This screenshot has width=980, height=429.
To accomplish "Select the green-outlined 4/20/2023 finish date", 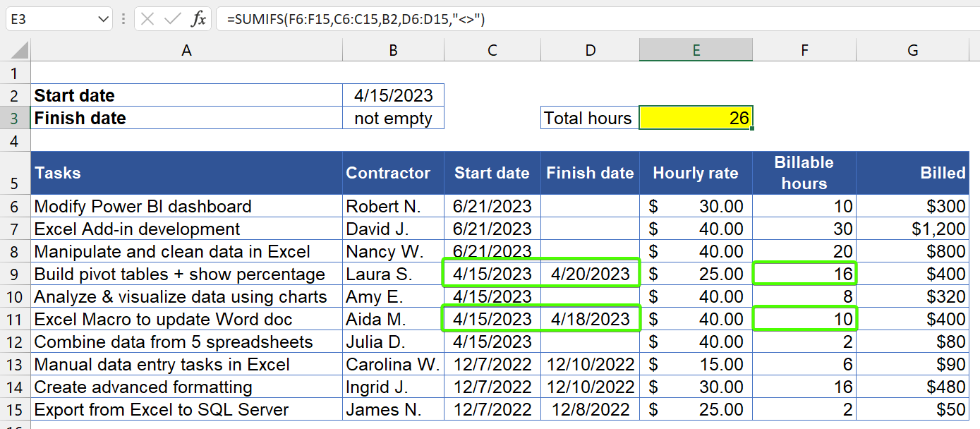I will (590, 273).
